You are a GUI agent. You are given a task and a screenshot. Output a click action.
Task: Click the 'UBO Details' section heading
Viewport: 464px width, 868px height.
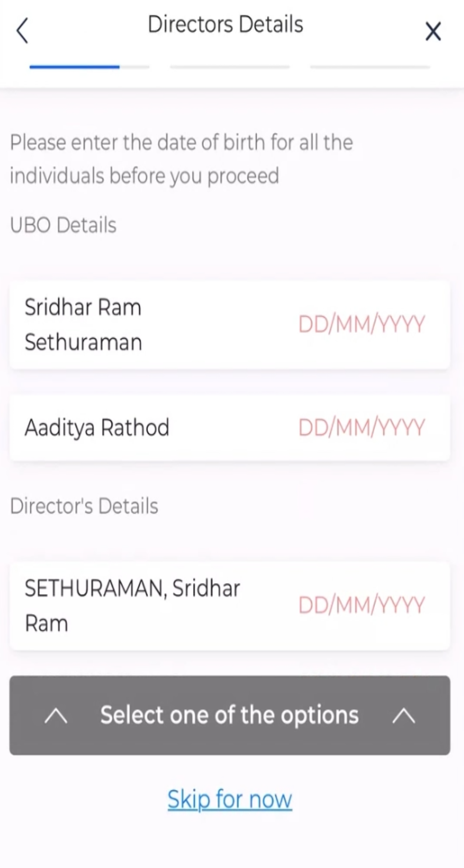click(63, 225)
